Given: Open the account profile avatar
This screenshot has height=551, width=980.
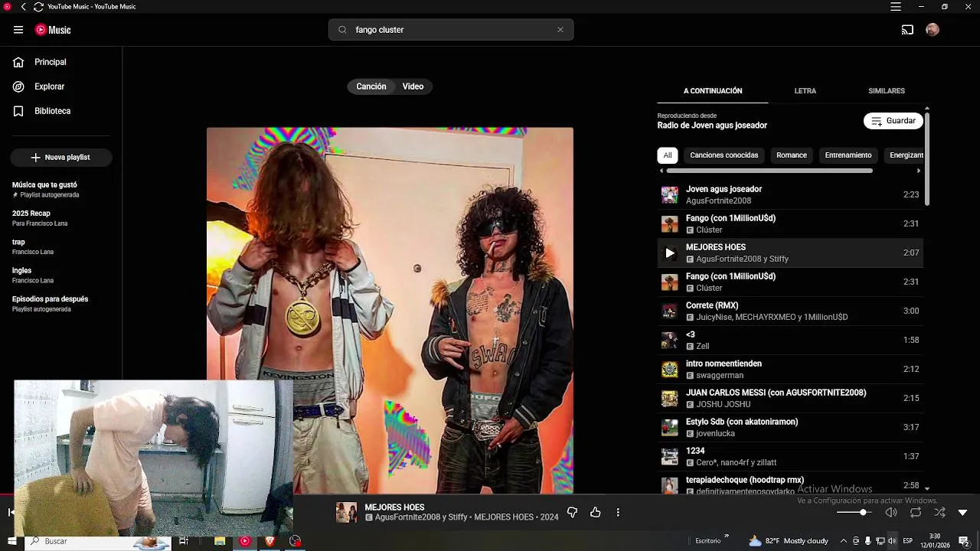Looking at the screenshot, I should point(932,30).
